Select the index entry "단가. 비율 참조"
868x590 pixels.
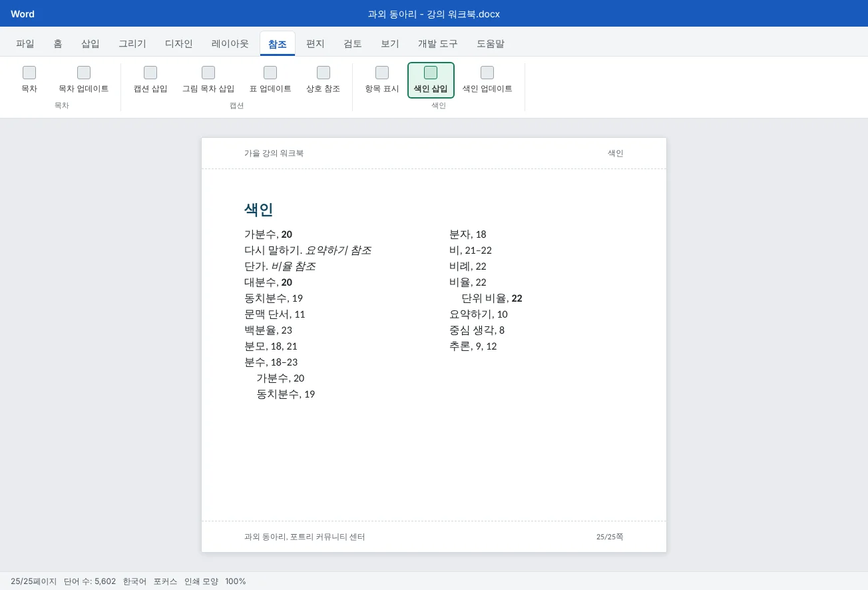click(x=280, y=266)
